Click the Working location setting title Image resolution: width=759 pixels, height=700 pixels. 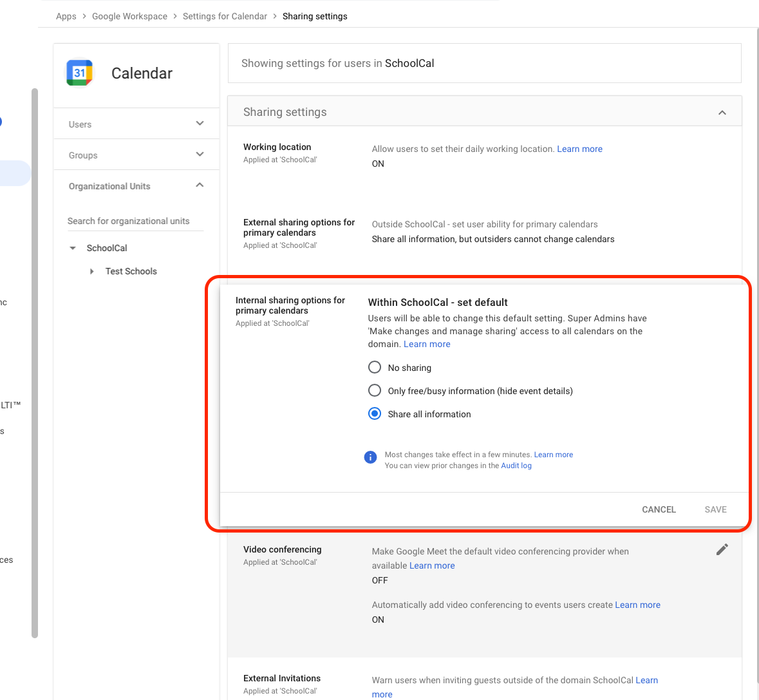point(277,147)
